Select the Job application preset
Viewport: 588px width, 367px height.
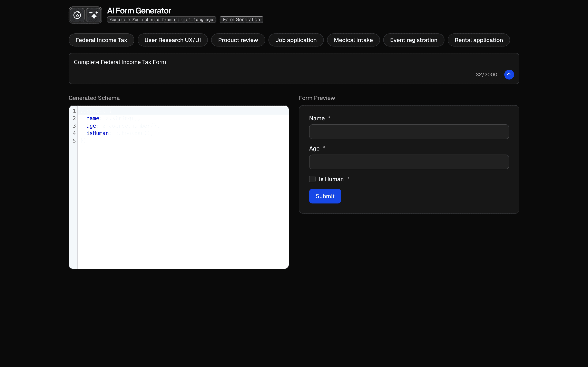(296, 40)
